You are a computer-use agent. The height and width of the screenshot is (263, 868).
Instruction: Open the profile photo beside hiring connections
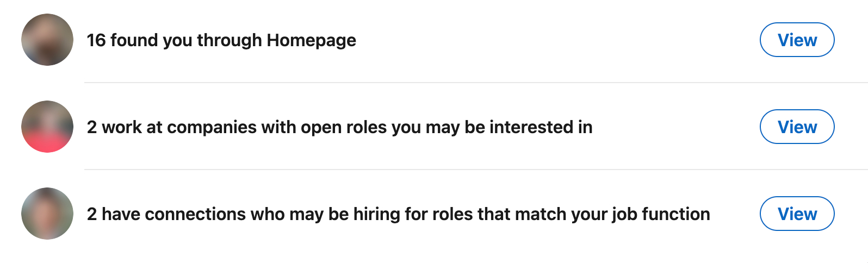point(47,214)
